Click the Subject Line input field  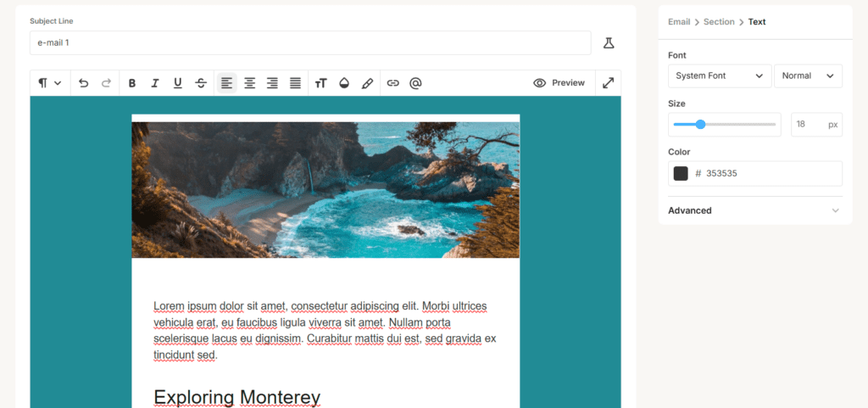(310, 42)
